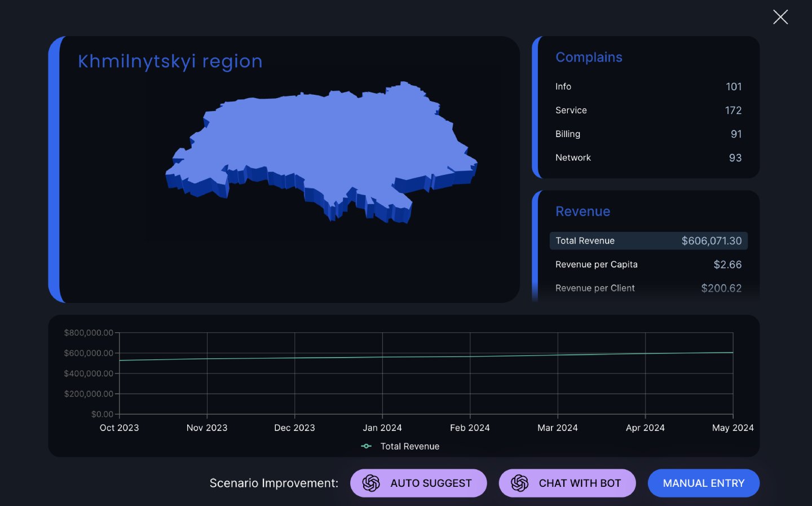This screenshot has height=506, width=812.
Task: Select the Billing complaints entry
Action: (647, 134)
